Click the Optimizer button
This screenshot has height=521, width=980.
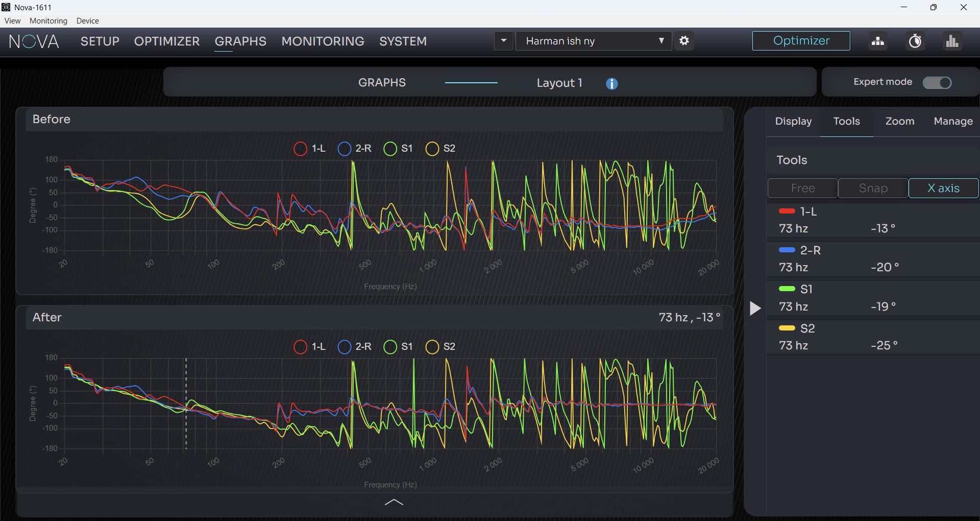[x=801, y=41]
